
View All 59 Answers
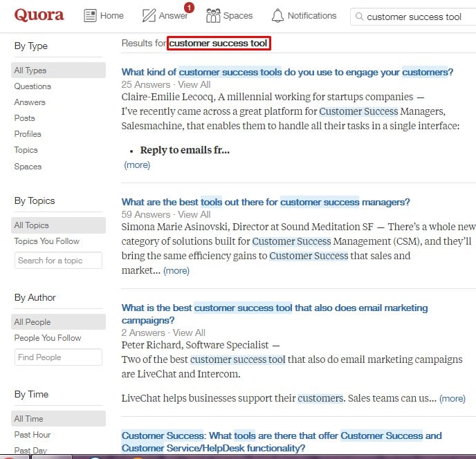(x=194, y=214)
